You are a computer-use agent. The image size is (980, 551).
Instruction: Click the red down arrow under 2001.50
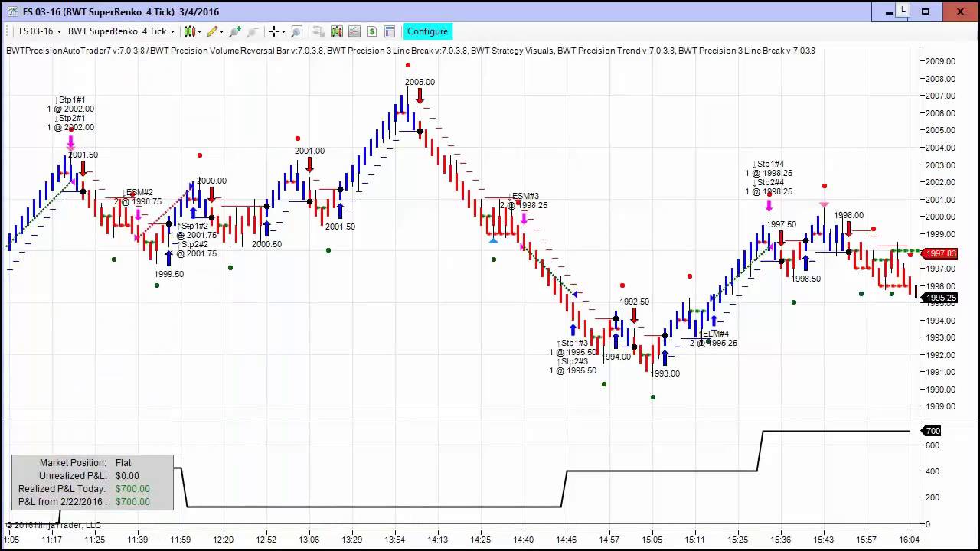pyautogui.click(x=83, y=168)
